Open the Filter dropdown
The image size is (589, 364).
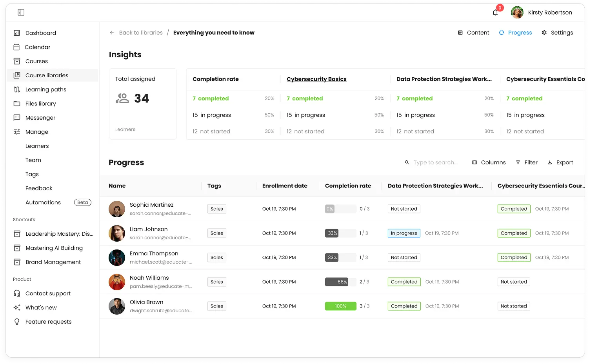click(527, 162)
